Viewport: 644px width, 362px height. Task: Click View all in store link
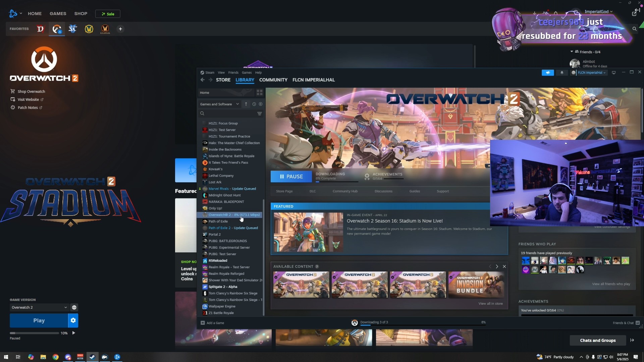click(490, 303)
